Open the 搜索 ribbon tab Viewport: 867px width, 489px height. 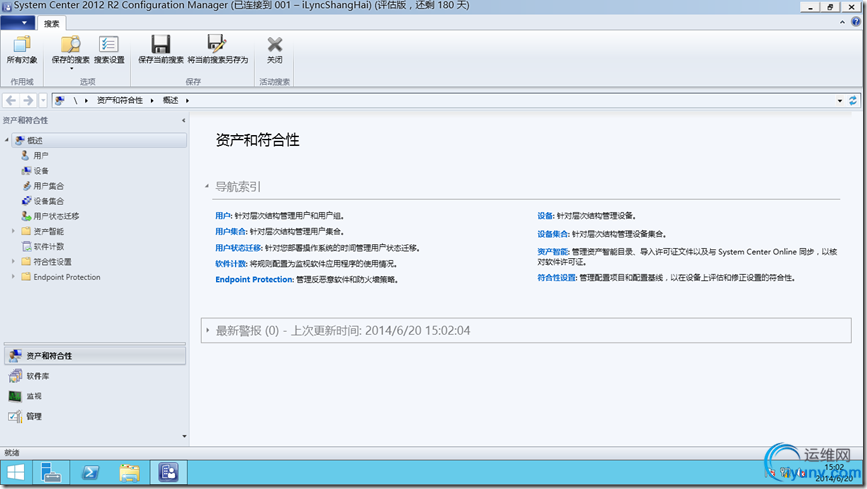pyautogui.click(x=51, y=23)
